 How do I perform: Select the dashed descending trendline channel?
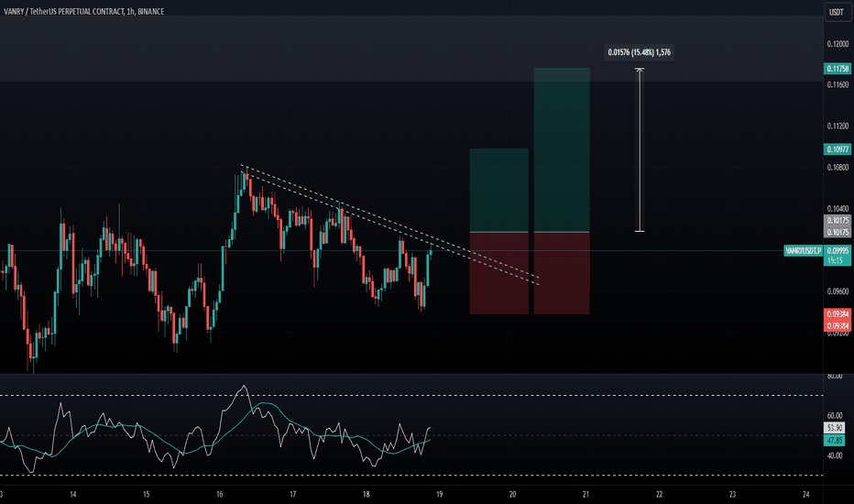[x=390, y=224]
